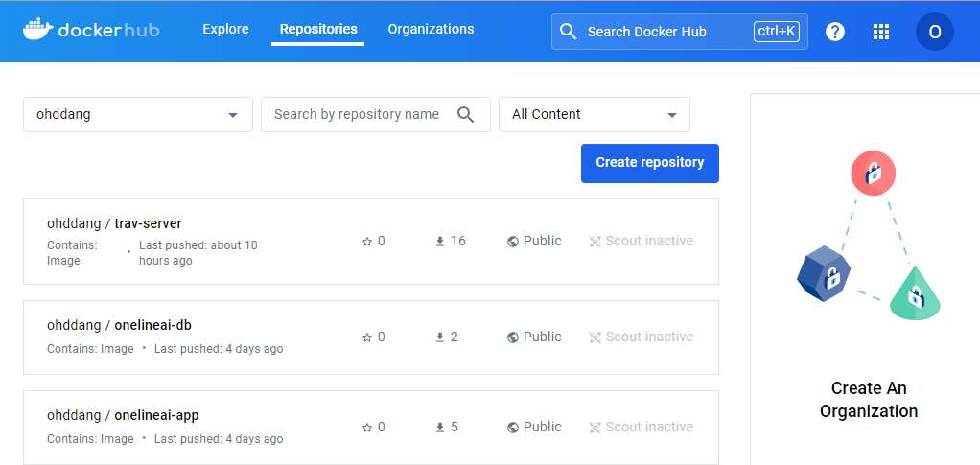Screen dimensions: 980x465
Task: Click the trav-server download count 16
Action: pyautogui.click(x=458, y=242)
